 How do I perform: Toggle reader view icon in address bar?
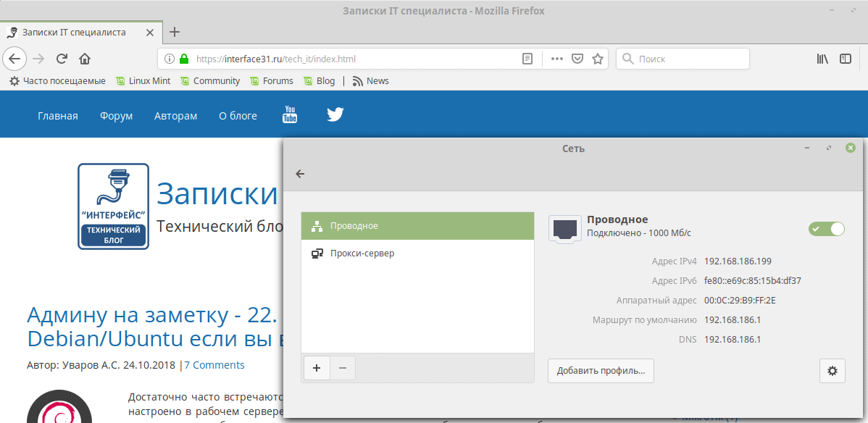point(528,59)
